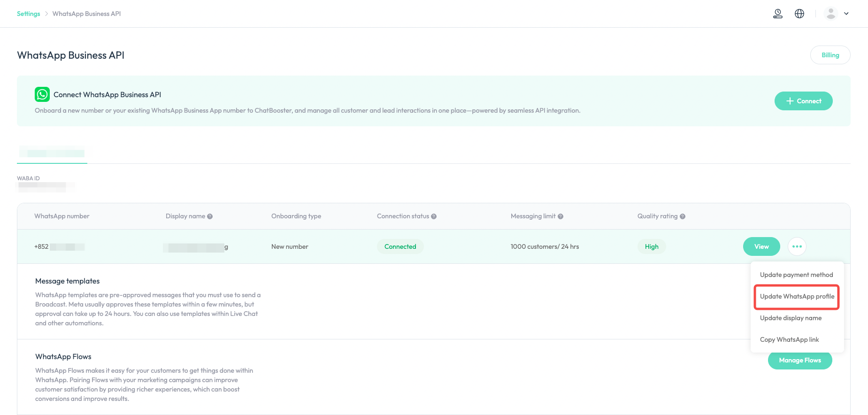Select Update WhatsApp profile menu item
This screenshot has height=415, width=868.
tap(797, 296)
